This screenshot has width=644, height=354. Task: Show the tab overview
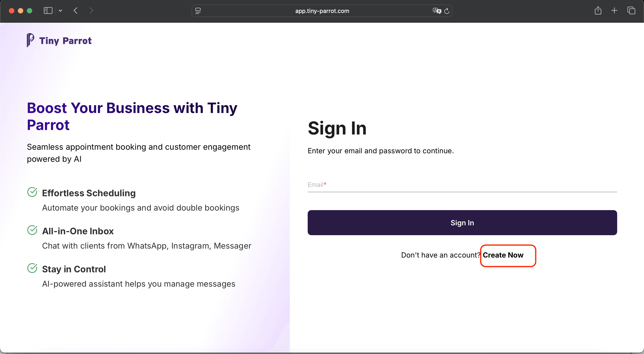click(x=631, y=11)
